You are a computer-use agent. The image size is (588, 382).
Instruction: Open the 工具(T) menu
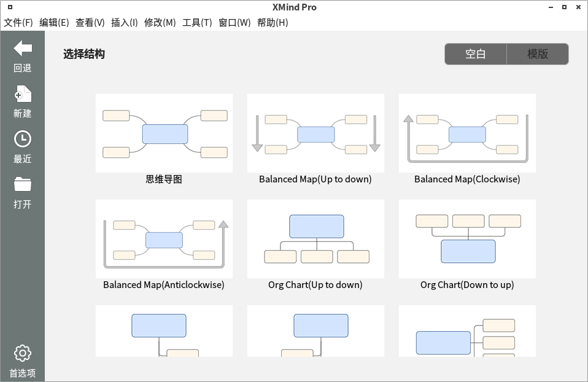pyautogui.click(x=197, y=23)
